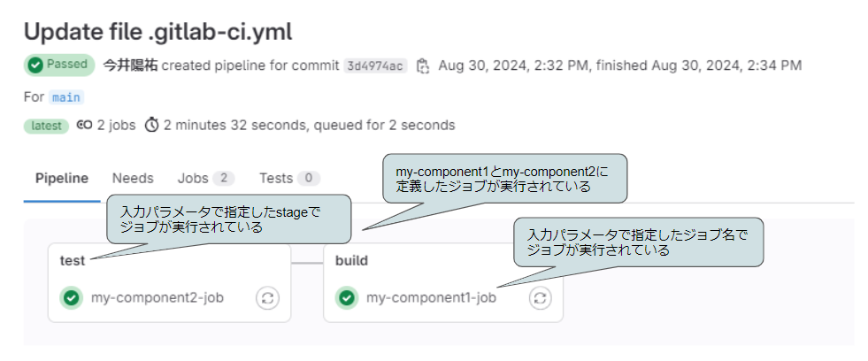Open the main branch link
The image size is (868, 361).
[x=66, y=97]
